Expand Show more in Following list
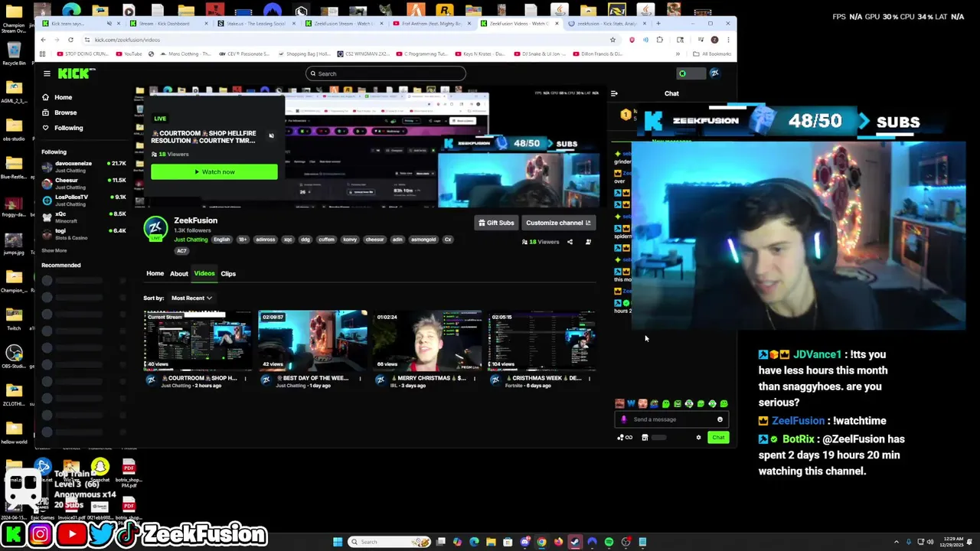Screen dimensions: 980x551 point(54,250)
